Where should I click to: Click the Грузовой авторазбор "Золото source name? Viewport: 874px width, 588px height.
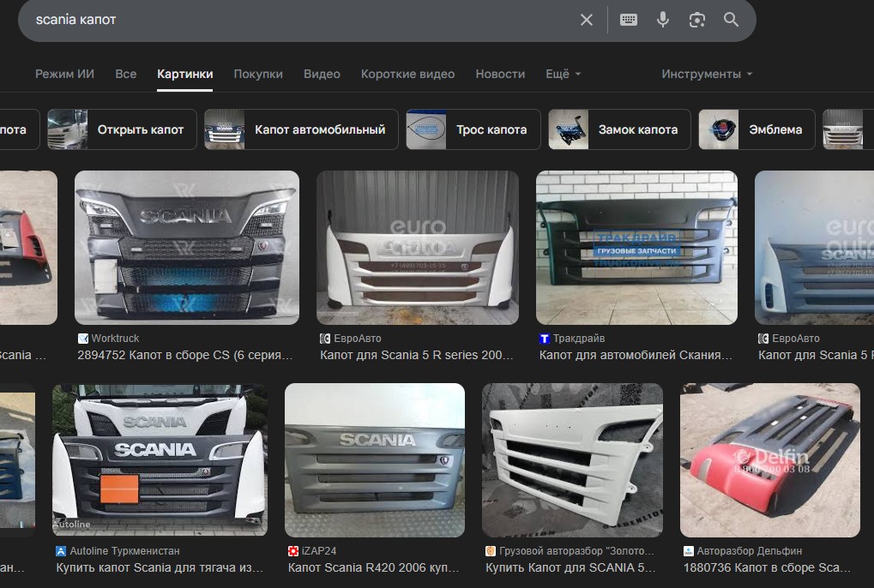(576, 551)
